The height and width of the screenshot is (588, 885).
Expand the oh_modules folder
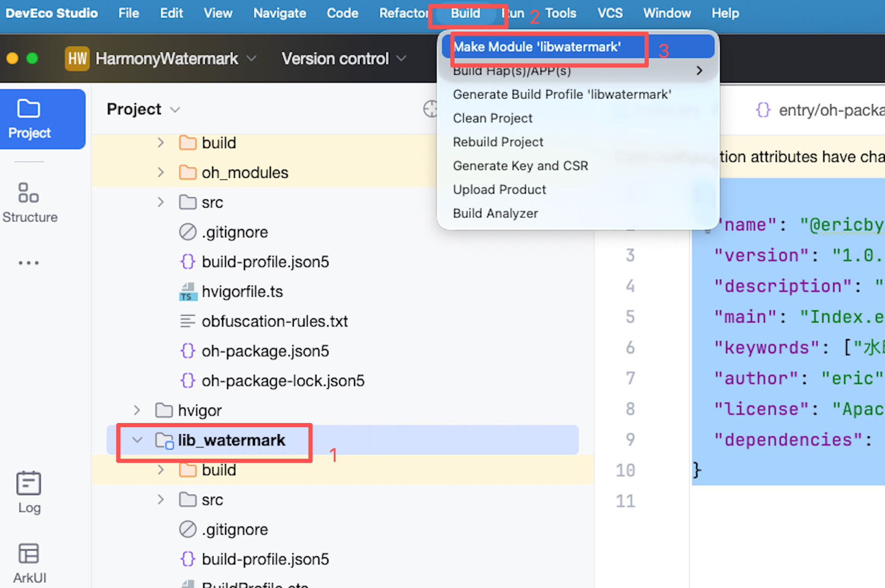160,173
